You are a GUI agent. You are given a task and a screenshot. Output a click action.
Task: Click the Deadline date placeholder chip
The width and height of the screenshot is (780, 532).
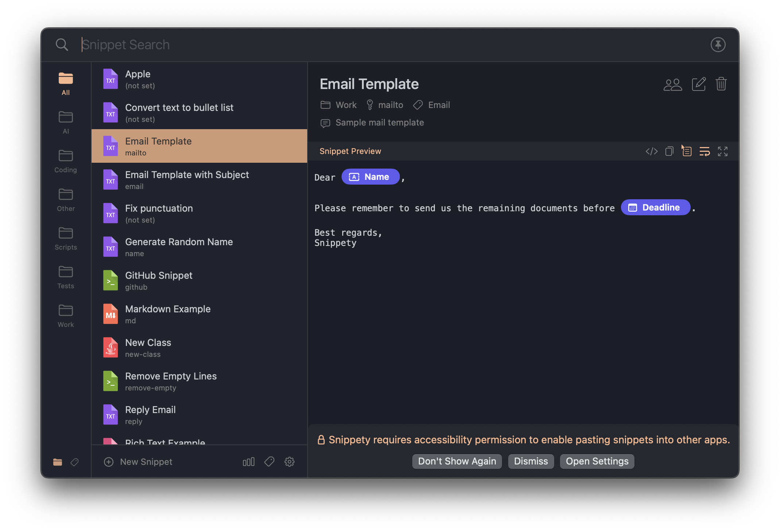pos(656,208)
